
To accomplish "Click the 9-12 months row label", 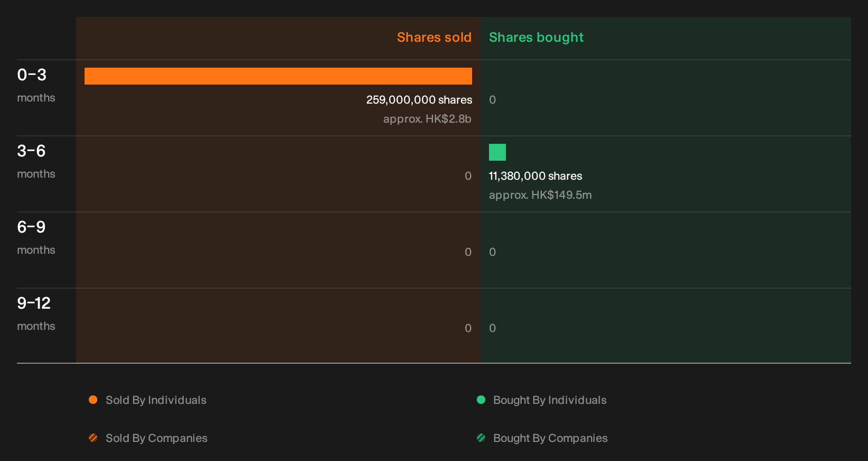I will [36, 313].
